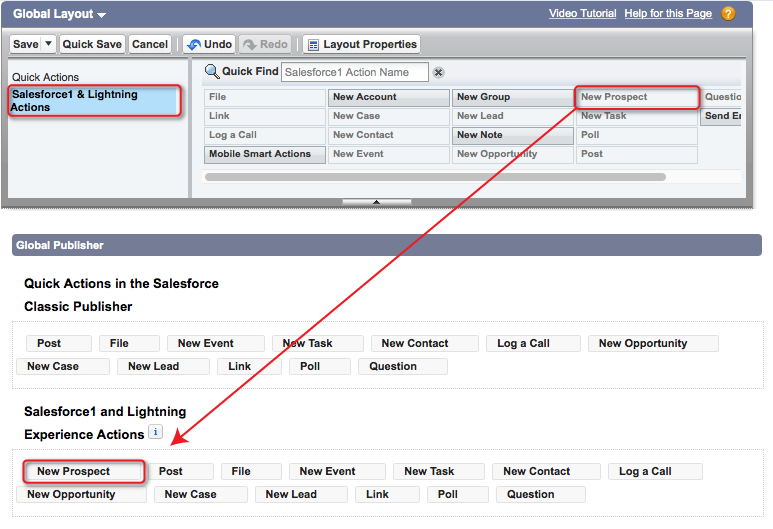Click the Quick Find magnifier icon

point(212,72)
